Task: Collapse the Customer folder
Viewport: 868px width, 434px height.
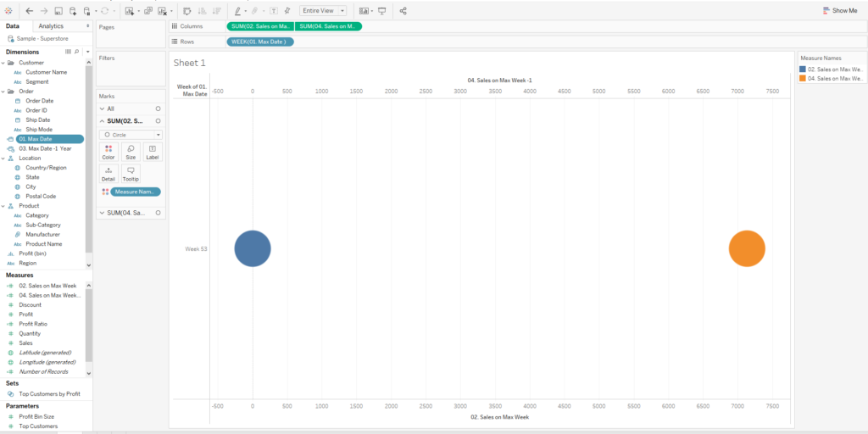Action: (3, 63)
